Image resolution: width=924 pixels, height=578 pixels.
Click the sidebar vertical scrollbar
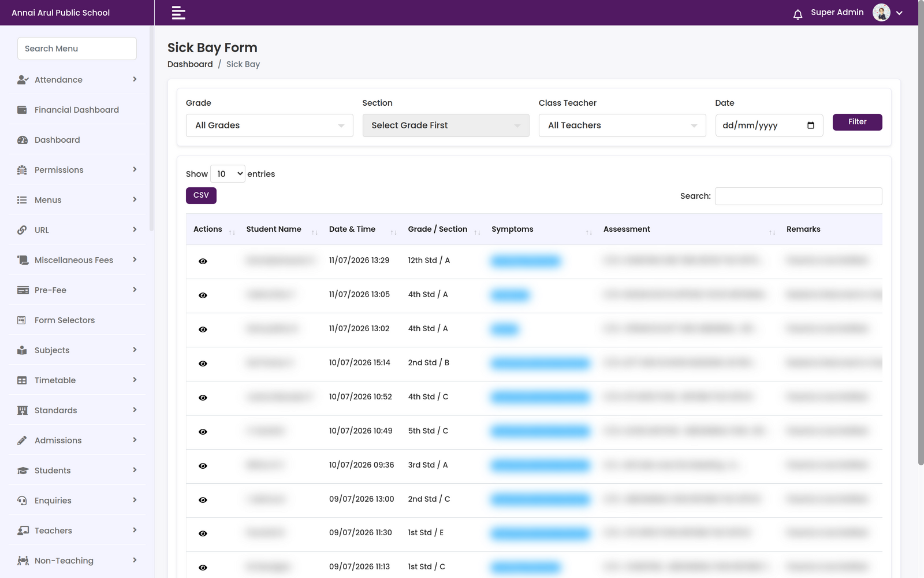tap(151, 128)
